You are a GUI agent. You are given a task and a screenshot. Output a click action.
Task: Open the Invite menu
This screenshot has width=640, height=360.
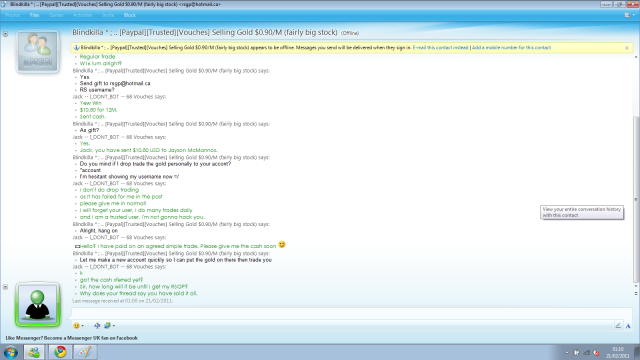108,15
